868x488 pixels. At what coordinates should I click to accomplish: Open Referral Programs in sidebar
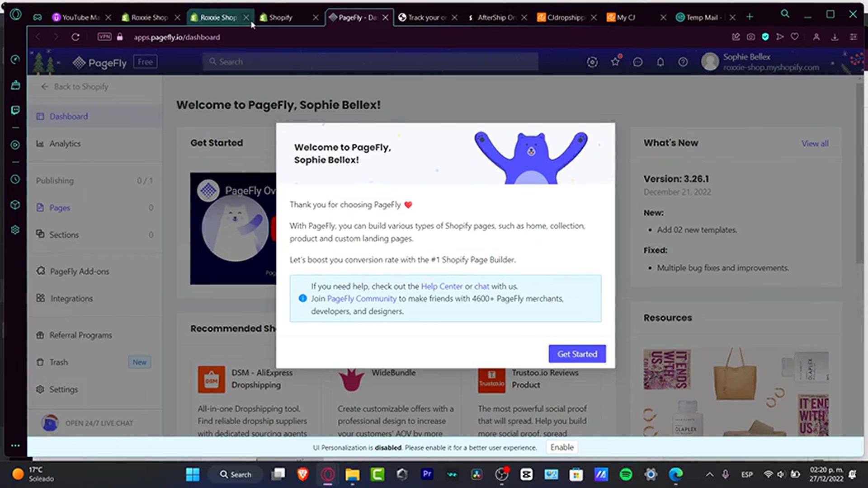[95, 335]
